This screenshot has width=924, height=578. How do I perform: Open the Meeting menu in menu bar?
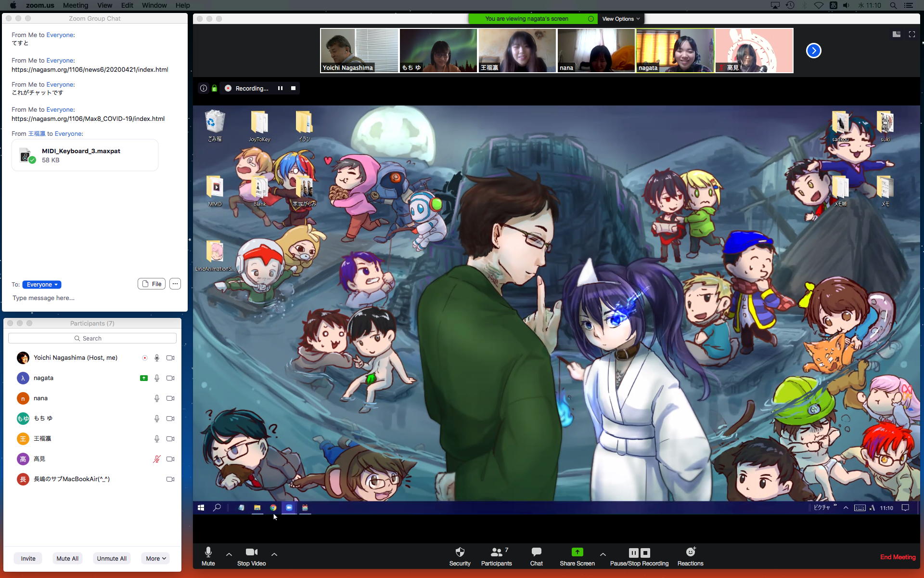[76, 5]
